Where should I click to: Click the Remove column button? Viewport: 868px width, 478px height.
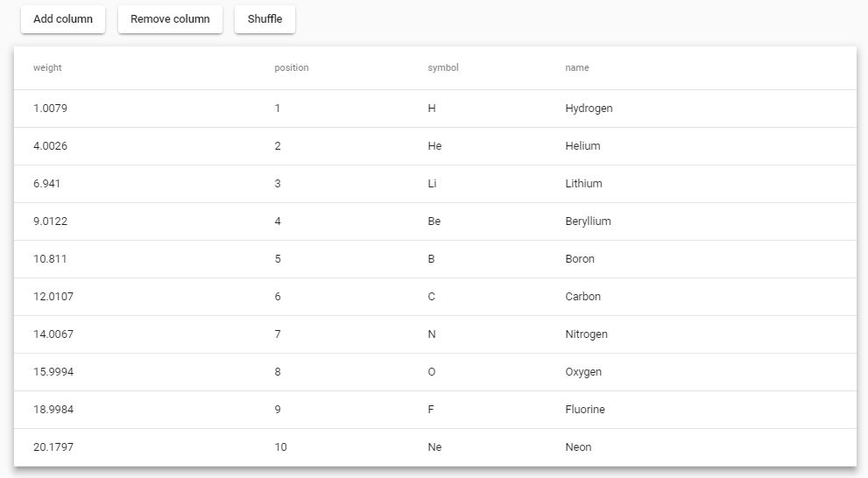pyautogui.click(x=170, y=19)
